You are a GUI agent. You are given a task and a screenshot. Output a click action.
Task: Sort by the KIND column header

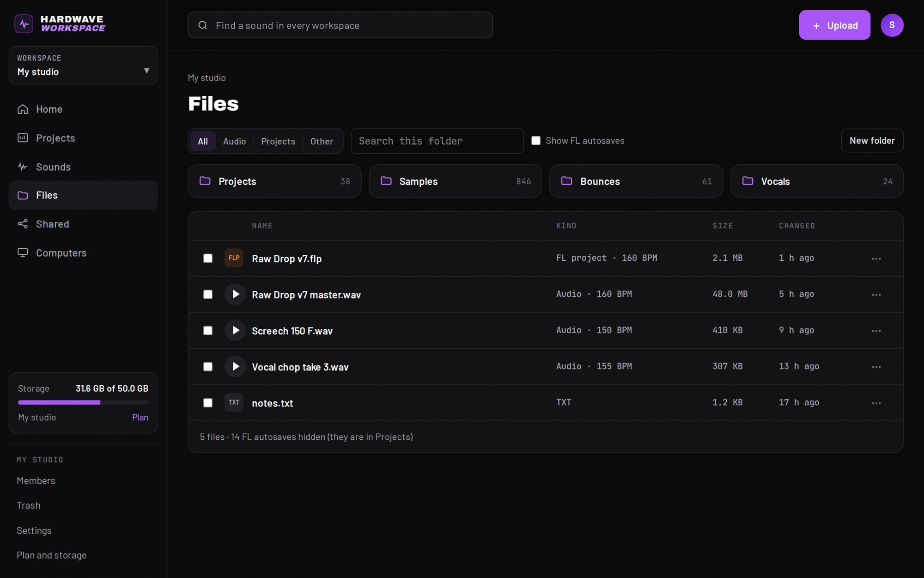pos(566,226)
